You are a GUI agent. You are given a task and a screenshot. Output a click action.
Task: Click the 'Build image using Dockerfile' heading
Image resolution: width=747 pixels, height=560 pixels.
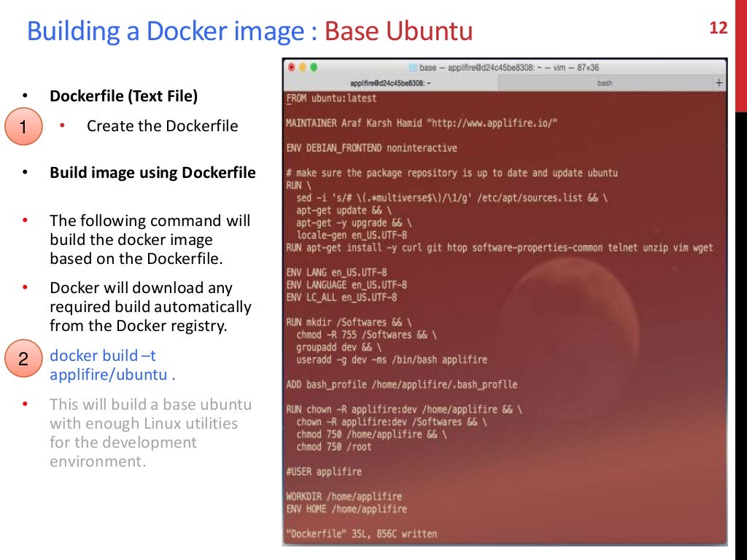pos(152,172)
